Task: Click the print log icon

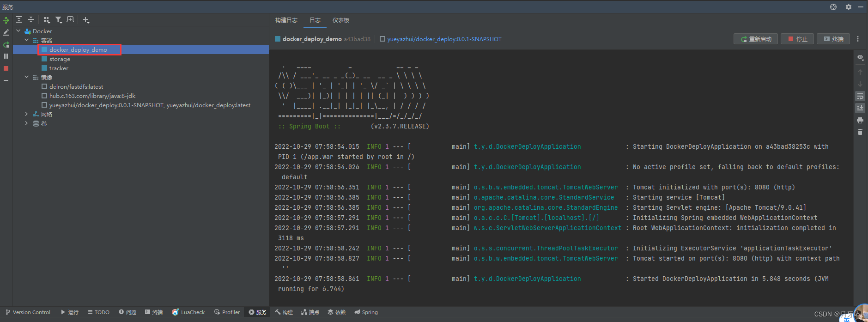Action: (860, 120)
